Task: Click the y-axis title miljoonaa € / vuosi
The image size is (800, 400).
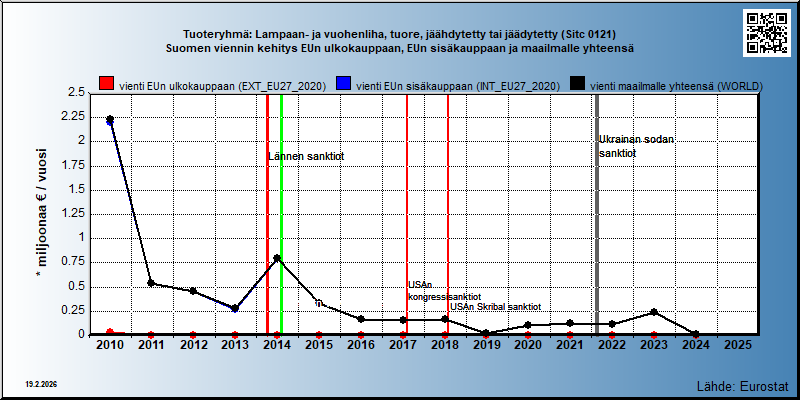Action: pos(42,213)
